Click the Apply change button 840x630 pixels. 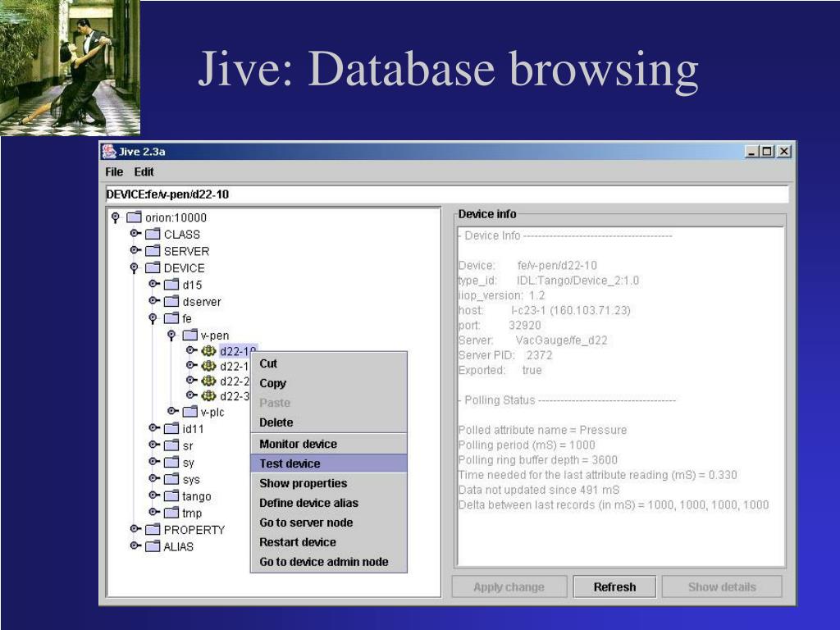tap(509, 587)
